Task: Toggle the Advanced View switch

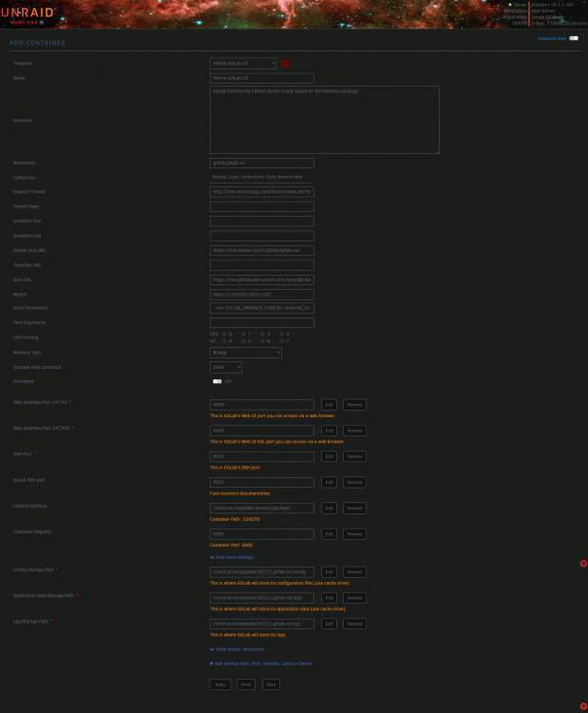Action: (574, 38)
